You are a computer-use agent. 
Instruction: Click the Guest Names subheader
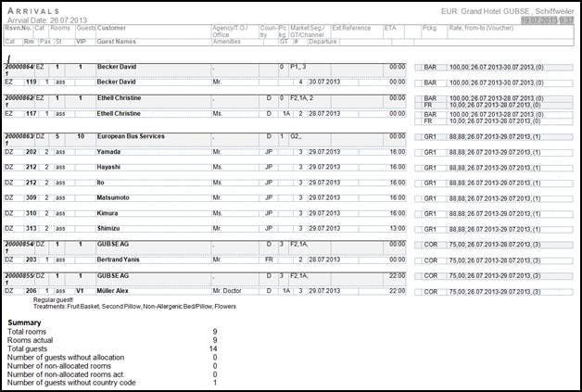(x=116, y=42)
